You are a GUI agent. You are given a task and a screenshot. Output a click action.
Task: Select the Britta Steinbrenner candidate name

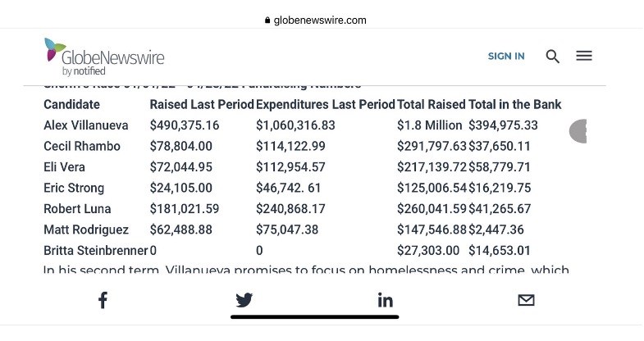pos(95,251)
